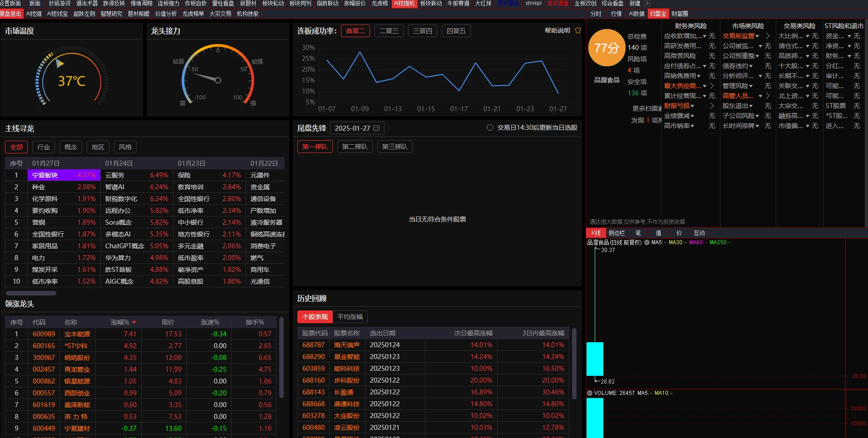868x438 pixels.
Task: Click the horizontal scrollbar under 主线寻龙 table
Action: point(31,293)
